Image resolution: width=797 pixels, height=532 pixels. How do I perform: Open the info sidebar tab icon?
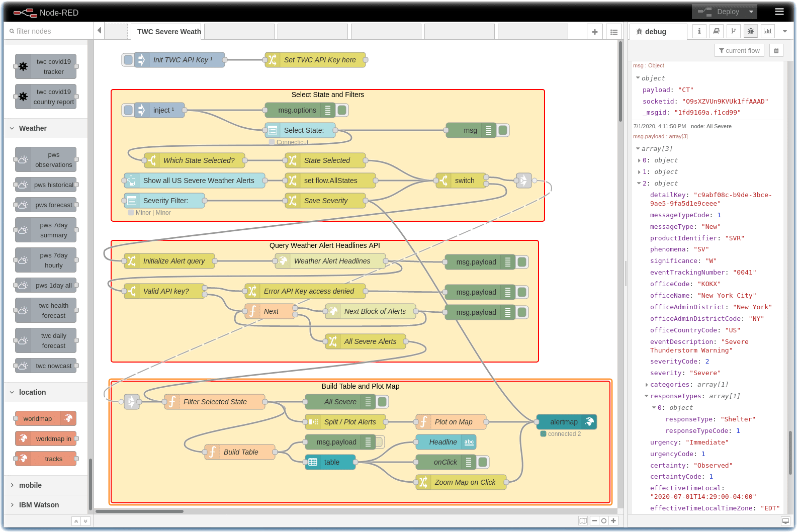coord(699,31)
